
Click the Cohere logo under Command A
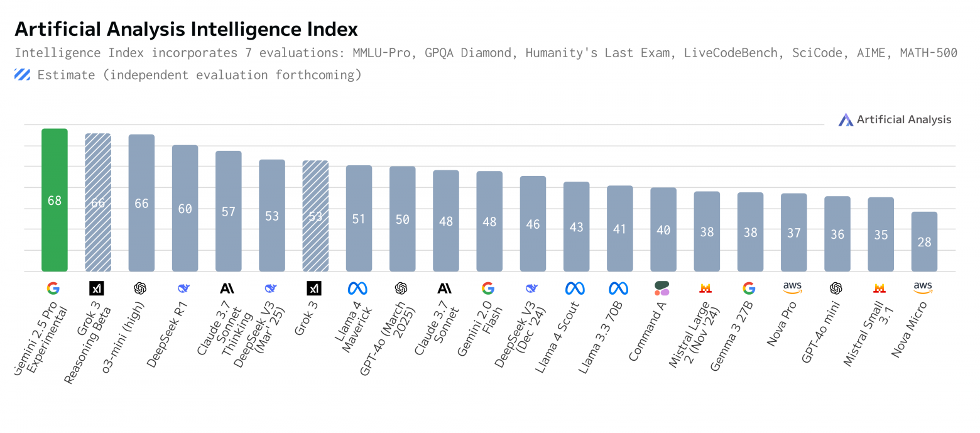pos(662,288)
